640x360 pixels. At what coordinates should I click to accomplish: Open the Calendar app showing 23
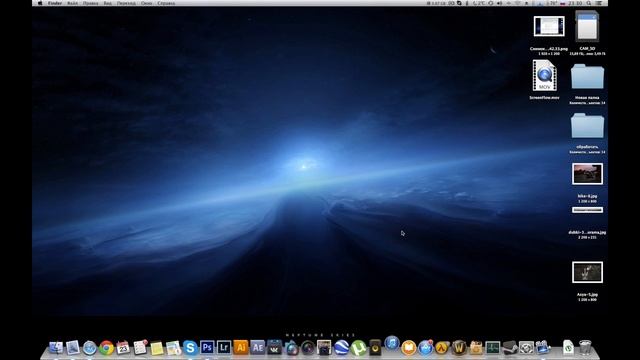pos(123,347)
